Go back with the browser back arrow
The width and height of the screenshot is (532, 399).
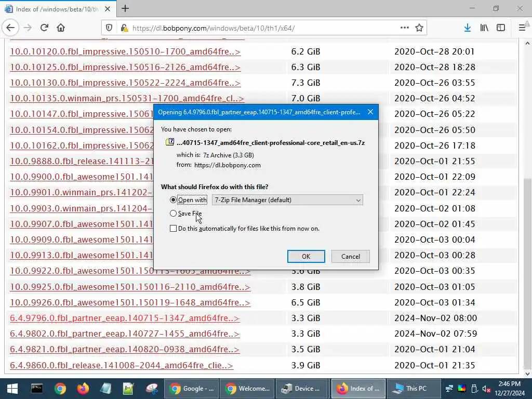click(x=10, y=28)
